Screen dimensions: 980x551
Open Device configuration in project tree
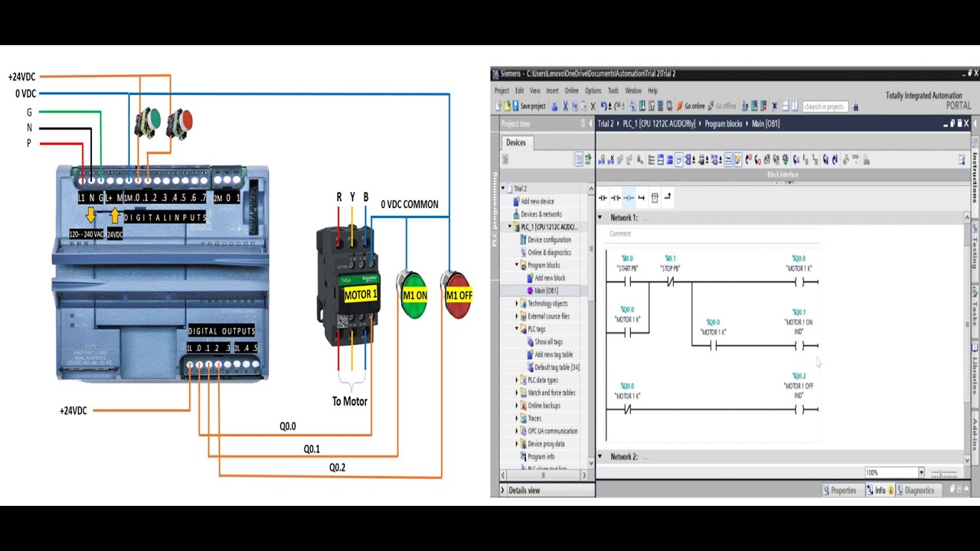click(549, 240)
